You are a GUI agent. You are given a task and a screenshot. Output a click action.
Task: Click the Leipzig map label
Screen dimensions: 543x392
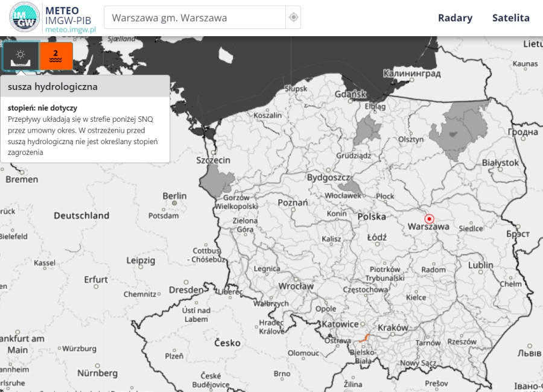tap(141, 261)
